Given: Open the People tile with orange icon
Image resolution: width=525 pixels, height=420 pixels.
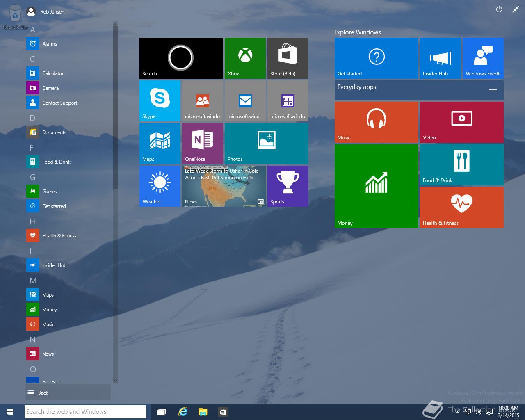Looking at the screenshot, I should pos(203,101).
